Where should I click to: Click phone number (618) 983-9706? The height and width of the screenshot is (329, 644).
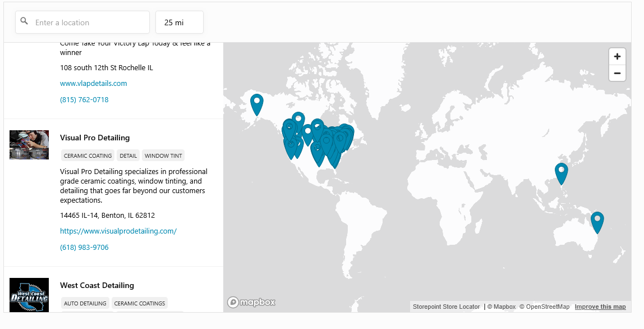click(x=84, y=248)
